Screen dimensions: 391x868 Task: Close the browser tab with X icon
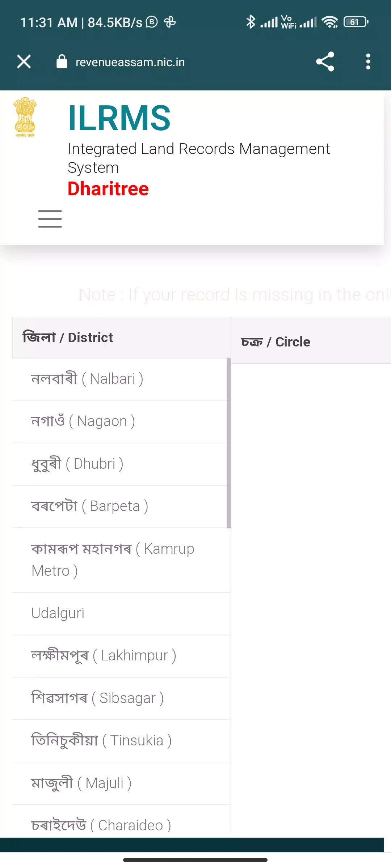point(24,61)
